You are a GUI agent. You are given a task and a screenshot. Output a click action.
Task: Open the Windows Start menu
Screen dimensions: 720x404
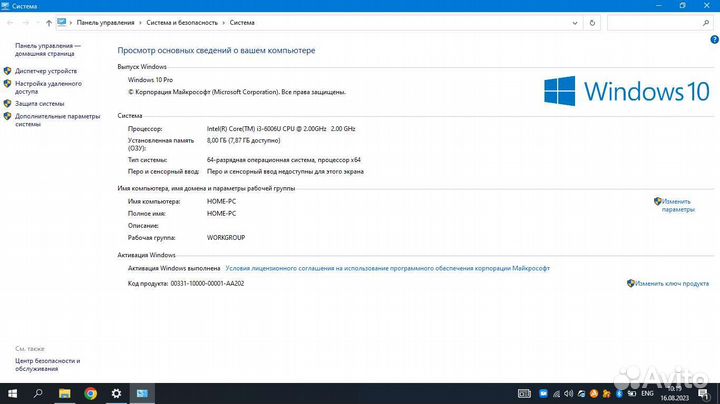tap(12, 393)
